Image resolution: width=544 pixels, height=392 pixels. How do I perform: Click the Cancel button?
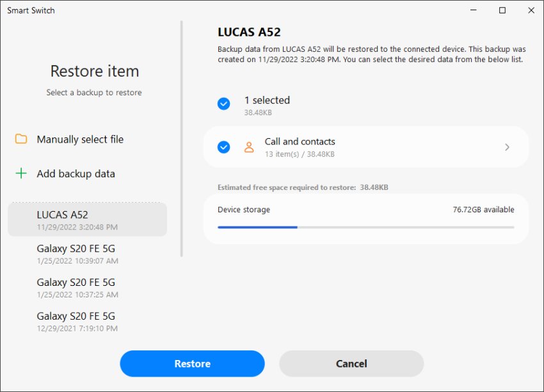tap(351, 363)
